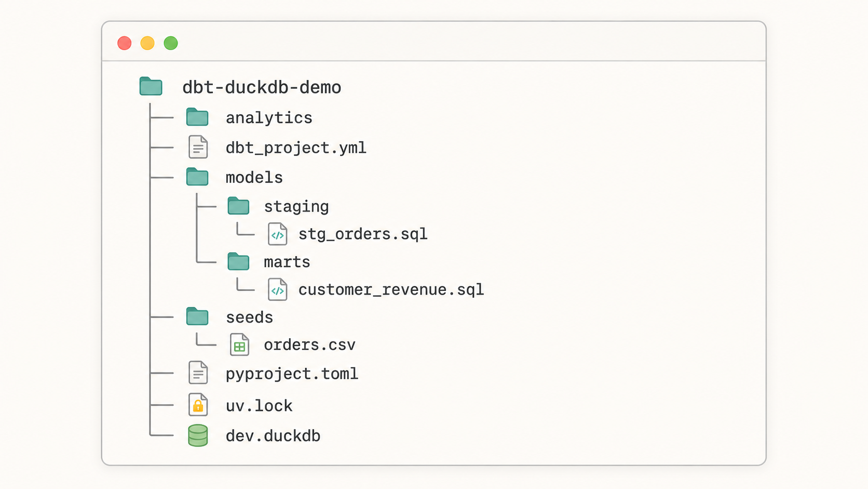Viewport: 868px width, 489px height.
Task: Click the stg_orders.sql code file icon
Action: pyautogui.click(x=277, y=234)
